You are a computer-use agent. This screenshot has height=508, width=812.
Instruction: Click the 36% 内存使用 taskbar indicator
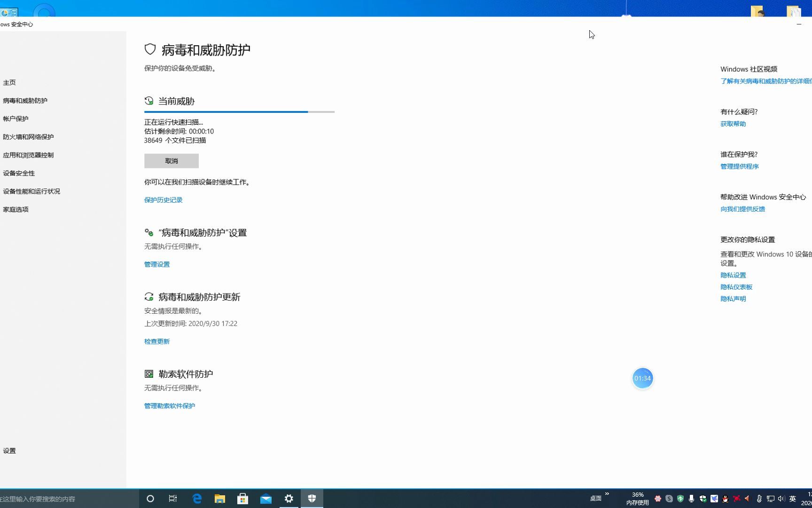pos(638,499)
